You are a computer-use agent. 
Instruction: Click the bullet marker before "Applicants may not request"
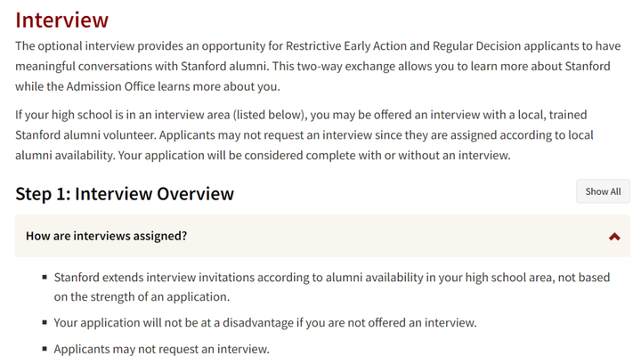(45, 349)
